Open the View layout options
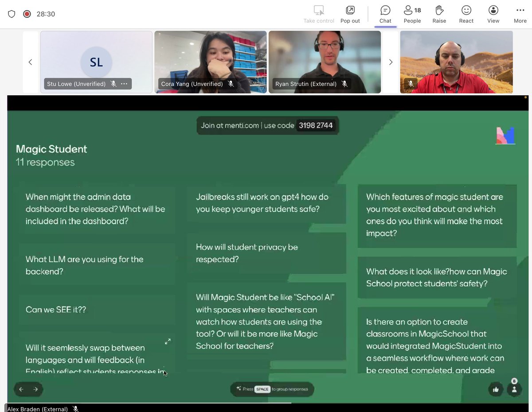This screenshot has width=532, height=412. [x=493, y=14]
